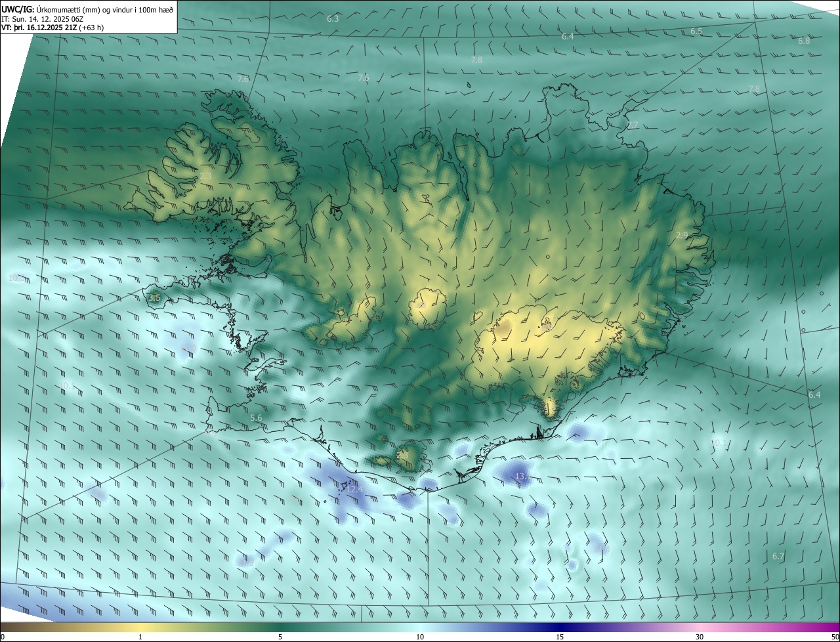The image size is (840, 642).
Task: Click the 2.9 value label on the map
Action: coord(682,235)
